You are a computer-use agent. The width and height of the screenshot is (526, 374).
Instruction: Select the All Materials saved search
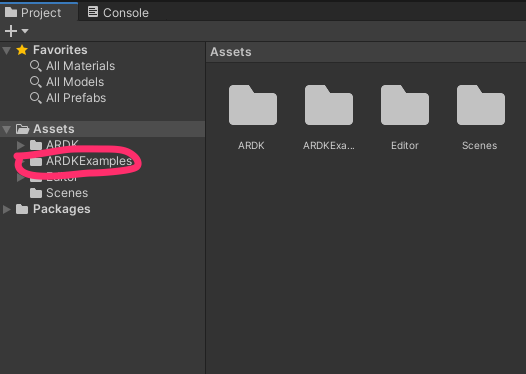81,66
